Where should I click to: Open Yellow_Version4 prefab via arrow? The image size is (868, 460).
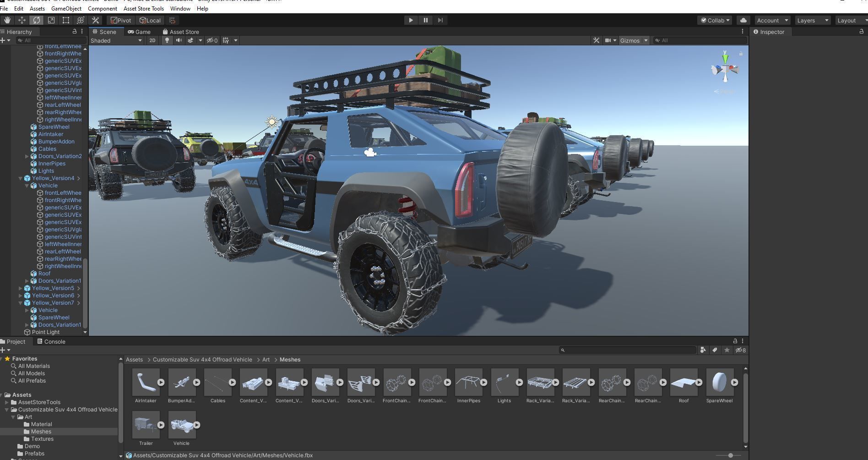(x=79, y=178)
